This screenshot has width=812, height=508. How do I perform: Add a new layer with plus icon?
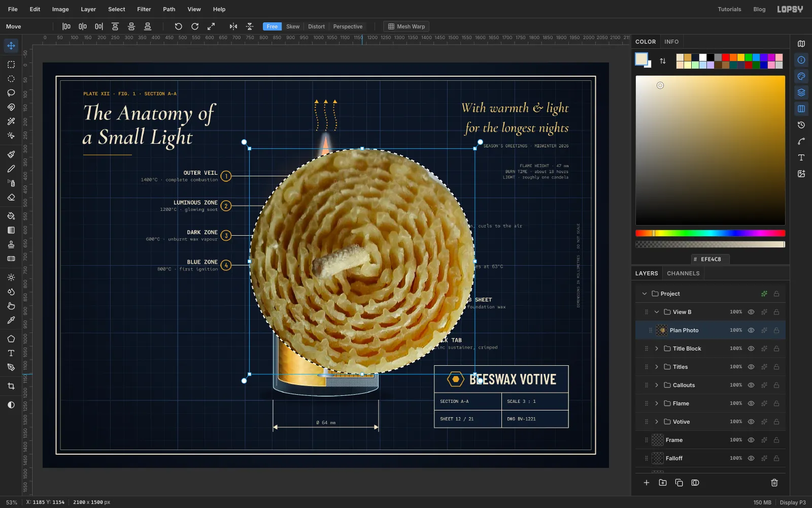click(647, 483)
